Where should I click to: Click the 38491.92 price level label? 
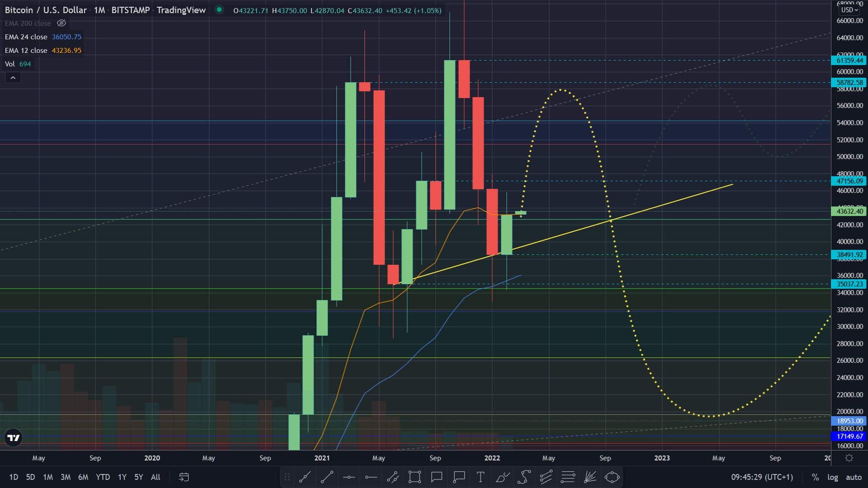(x=849, y=255)
